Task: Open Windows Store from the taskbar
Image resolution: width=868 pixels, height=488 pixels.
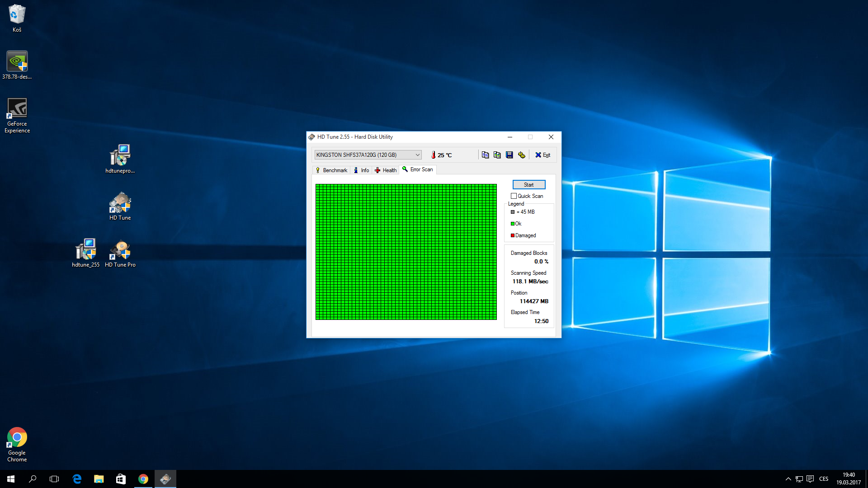Action: [121, 479]
